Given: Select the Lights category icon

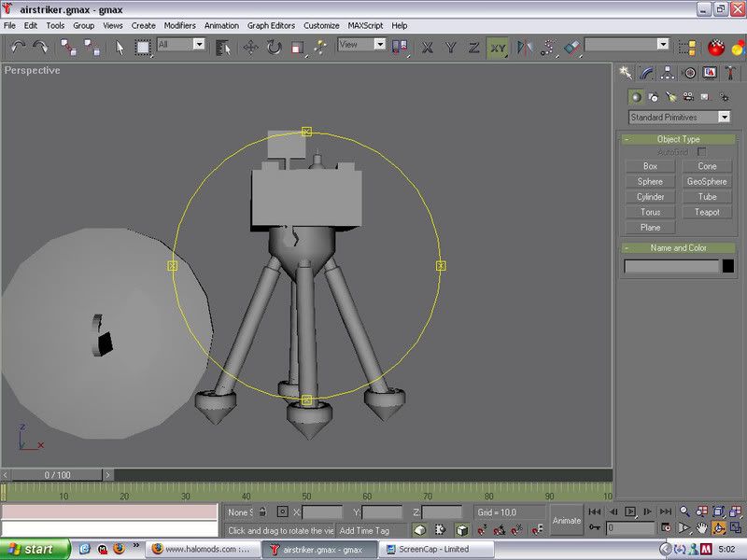Looking at the screenshot, I should [670, 97].
